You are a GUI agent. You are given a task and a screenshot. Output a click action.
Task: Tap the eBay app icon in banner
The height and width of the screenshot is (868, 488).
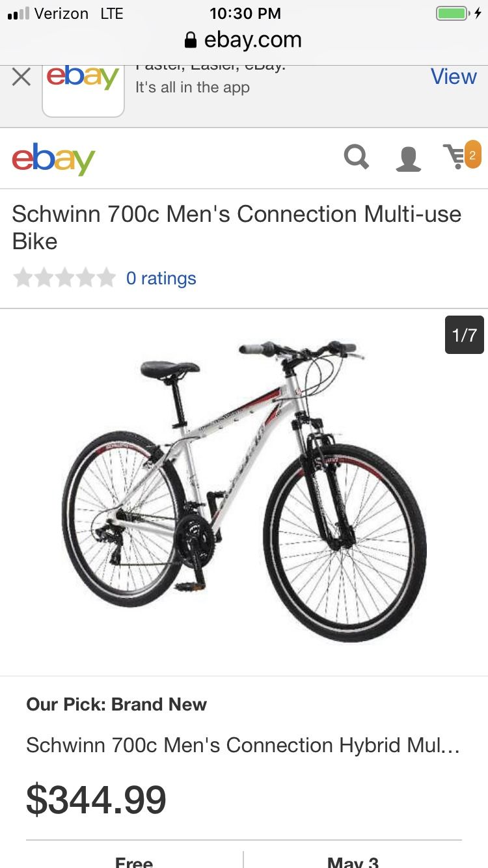(83, 89)
